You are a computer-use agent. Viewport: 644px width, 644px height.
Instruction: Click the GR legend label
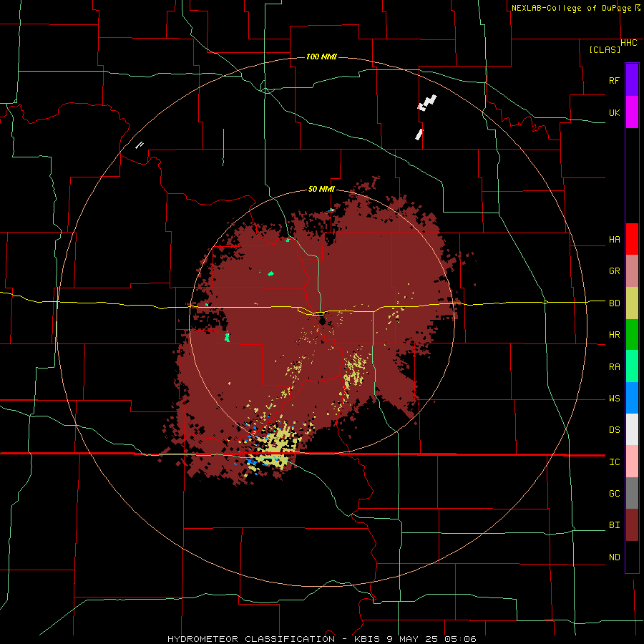(614, 271)
